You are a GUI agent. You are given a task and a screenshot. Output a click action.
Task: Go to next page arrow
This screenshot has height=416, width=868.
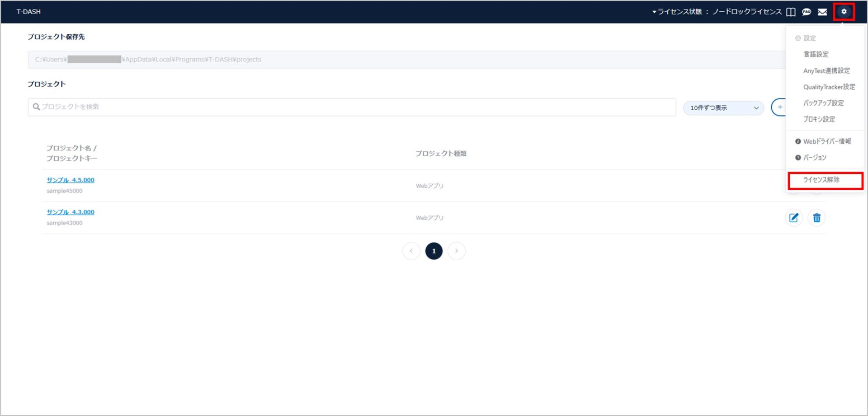[456, 251]
